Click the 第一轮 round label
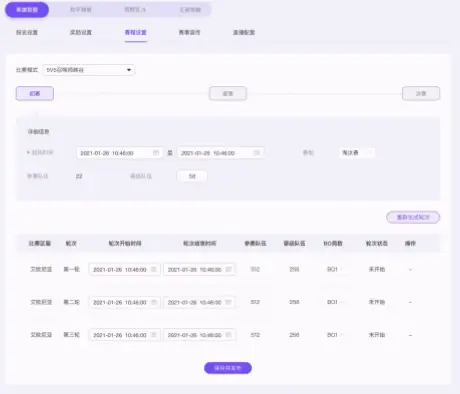460x394 pixels. tap(72, 269)
